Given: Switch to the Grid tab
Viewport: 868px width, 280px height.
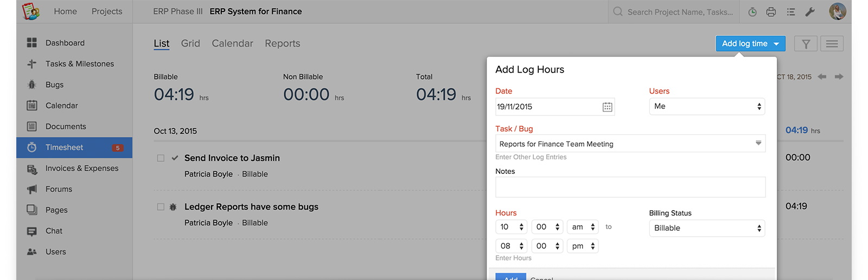Looking at the screenshot, I should 190,43.
